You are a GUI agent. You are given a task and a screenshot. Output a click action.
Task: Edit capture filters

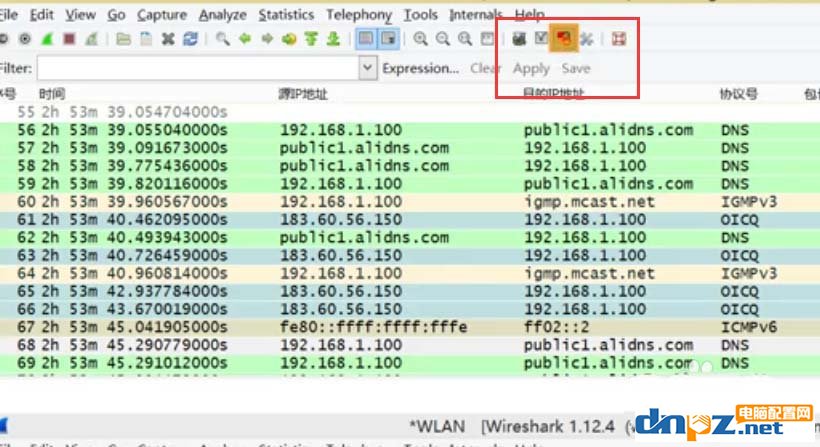pyautogui.click(x=519, y=39)
